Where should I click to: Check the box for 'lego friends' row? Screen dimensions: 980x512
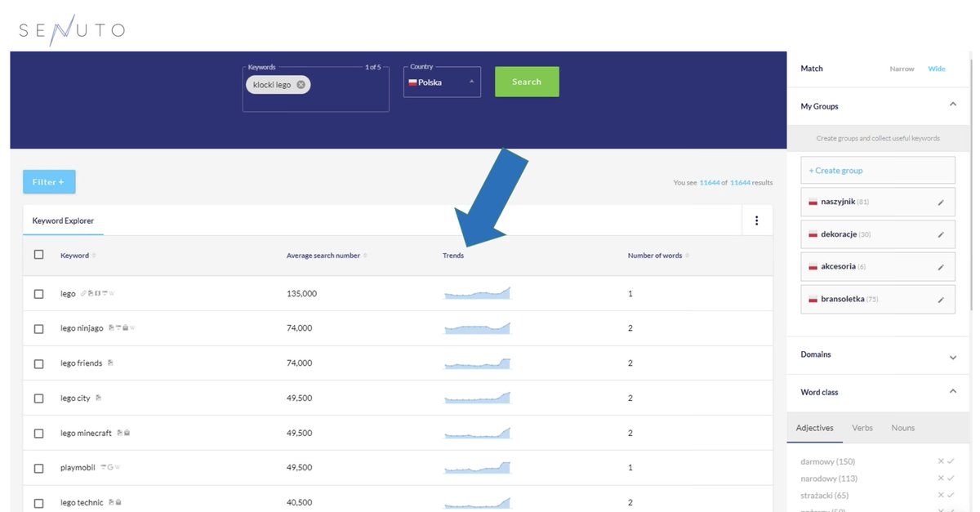(38, 363)
